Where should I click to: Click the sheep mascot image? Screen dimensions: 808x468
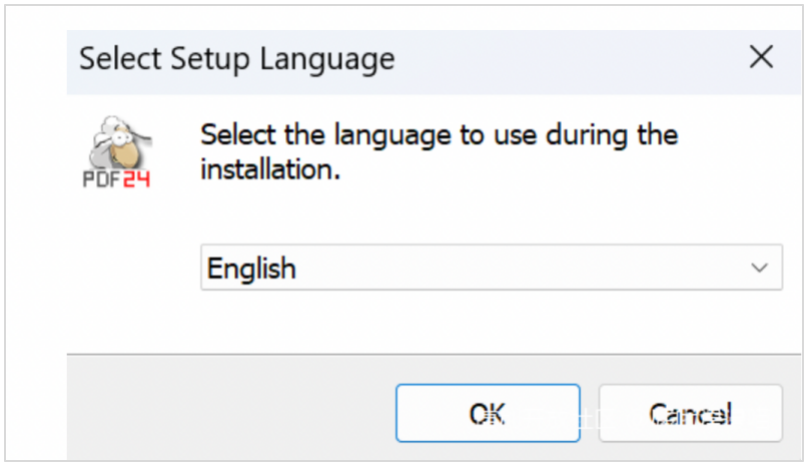[x=120, y=142]
